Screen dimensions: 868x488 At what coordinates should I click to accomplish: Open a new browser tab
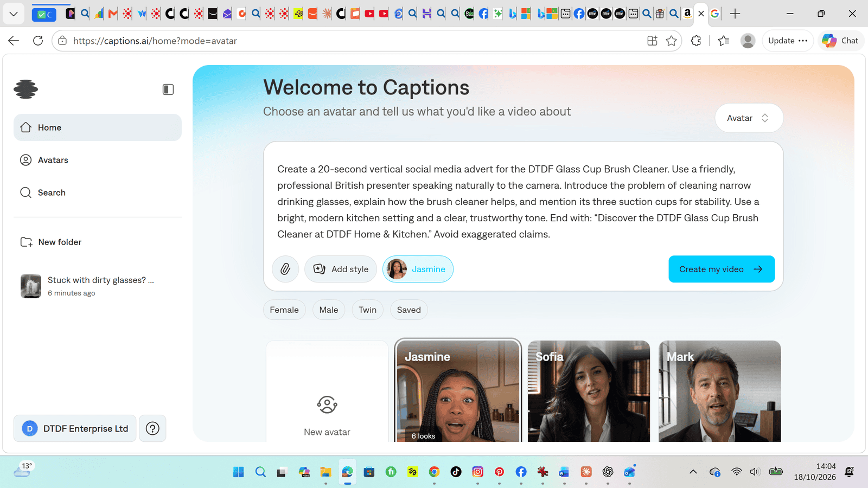(x=735, y=14)
